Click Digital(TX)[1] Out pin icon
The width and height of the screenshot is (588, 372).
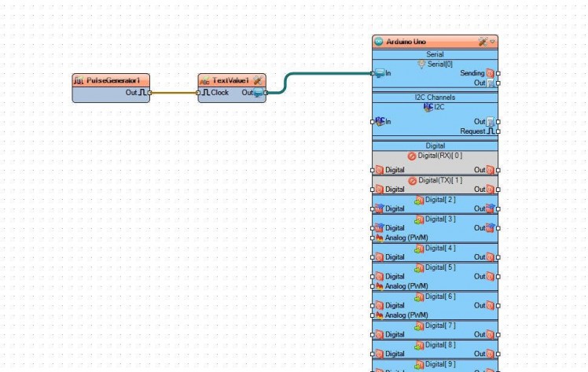pyautogui.click(x=490, y=190)
